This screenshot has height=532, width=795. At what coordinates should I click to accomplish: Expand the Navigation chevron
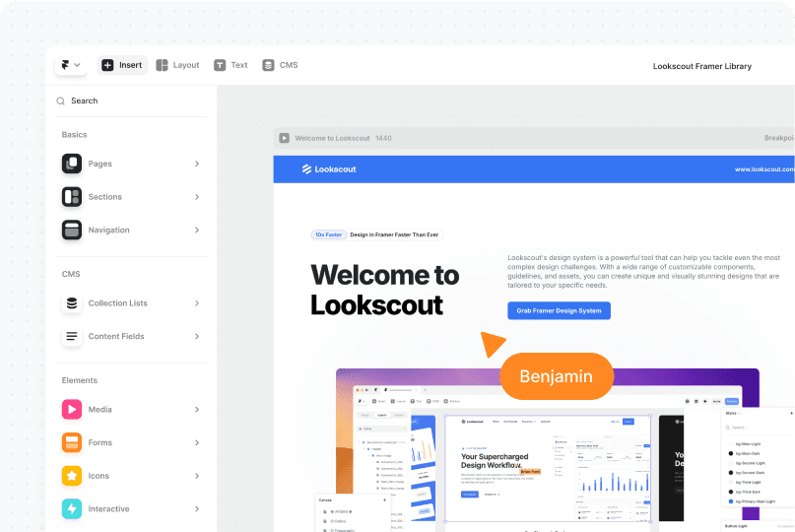197,230
